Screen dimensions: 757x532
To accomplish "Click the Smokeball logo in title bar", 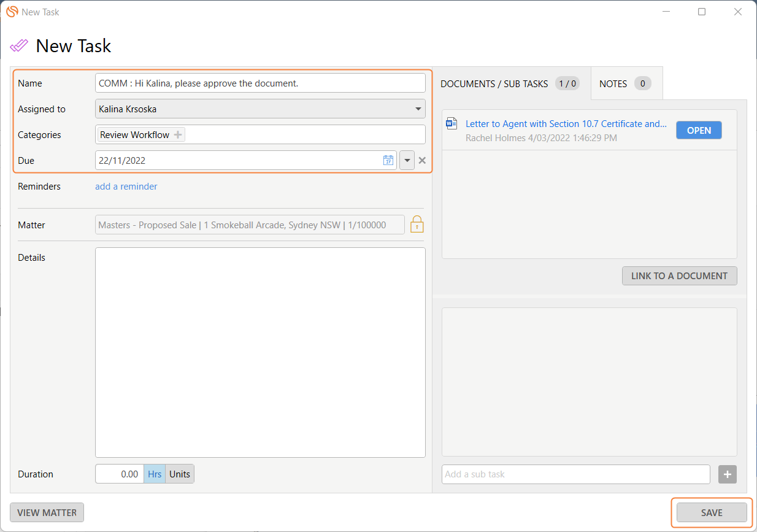I will point(11,12).
